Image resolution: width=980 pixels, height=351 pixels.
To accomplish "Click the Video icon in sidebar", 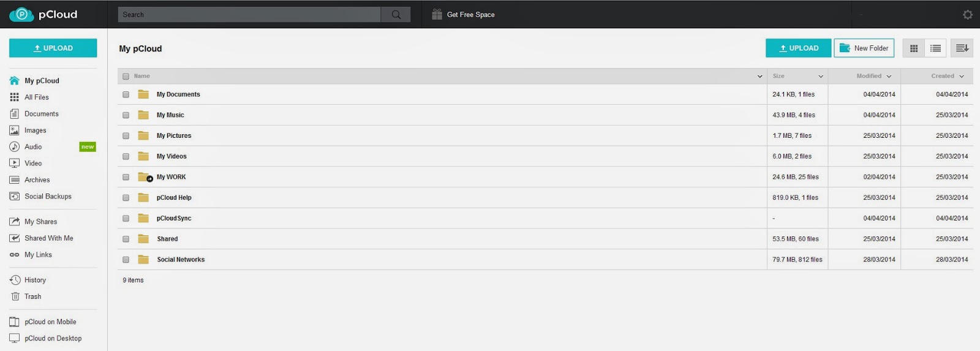I will [15, 164].
